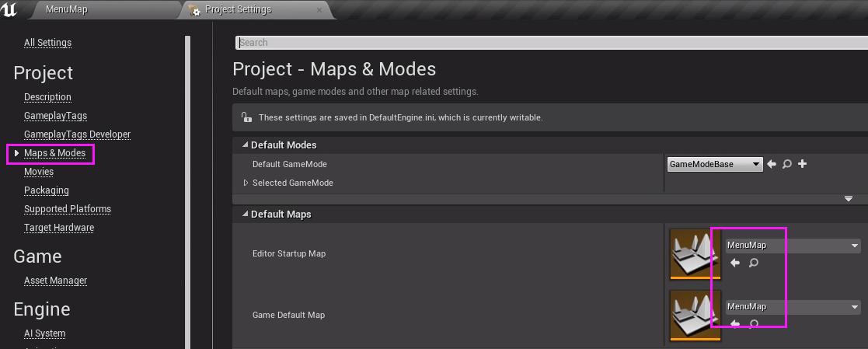Click the Project Settings tab icon
This screenshot has width=868, height=349.
[193, 9]
